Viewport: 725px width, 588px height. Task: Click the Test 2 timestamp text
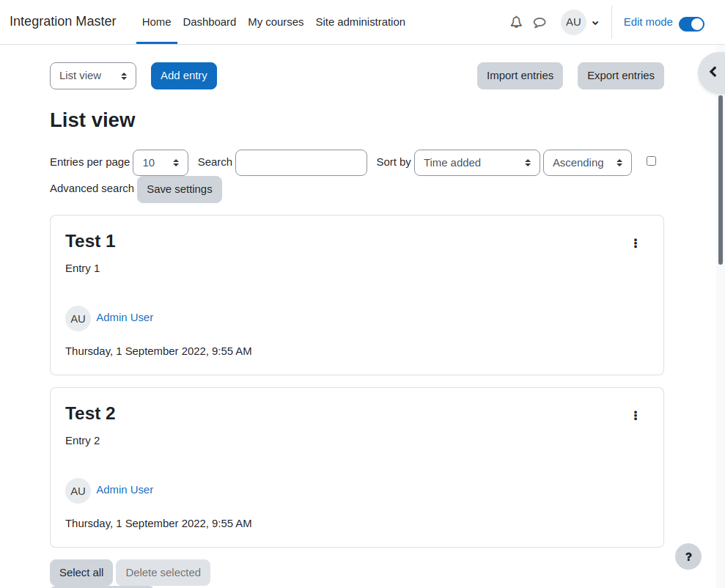(158, 523)
